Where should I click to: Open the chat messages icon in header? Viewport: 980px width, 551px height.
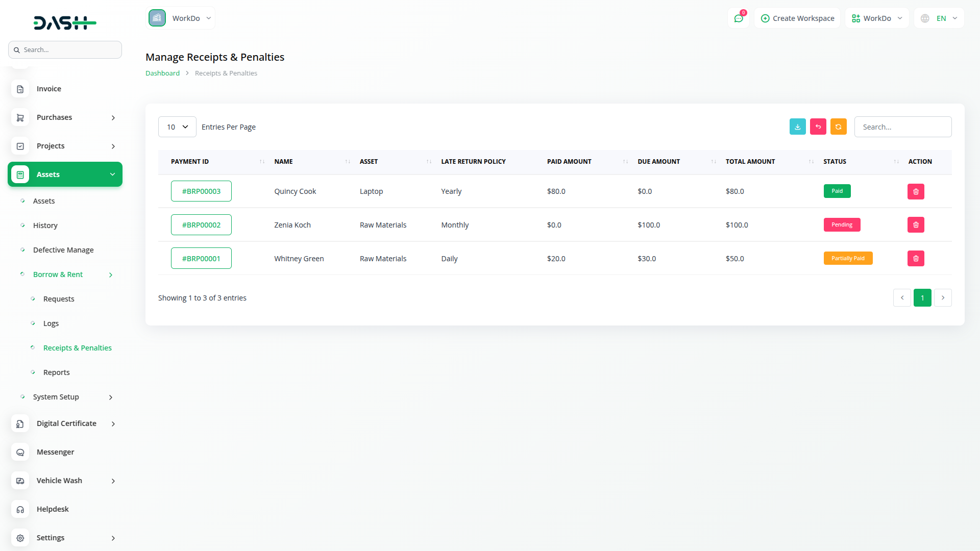[739, 18]
